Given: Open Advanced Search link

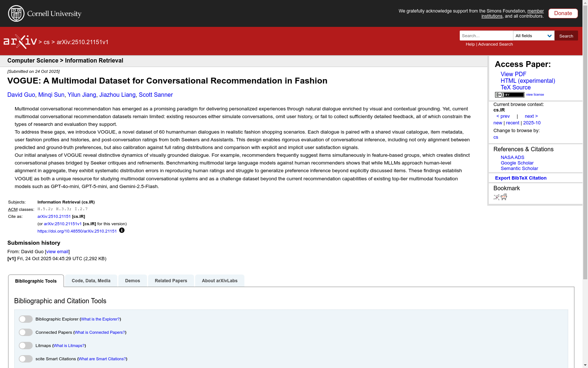Looking at the screenshot, I should click(x=495, y=44).
